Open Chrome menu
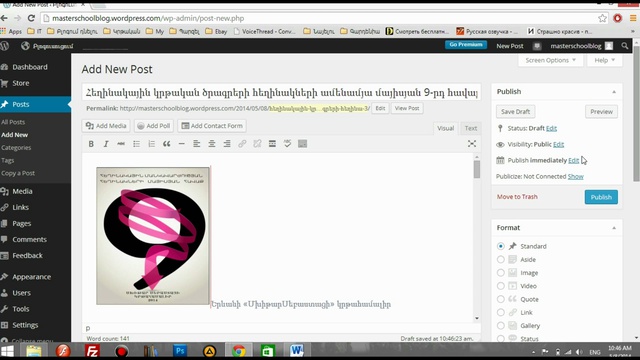This screenshot has height=360, width=640. pyautogui.click(x=633, y=18)
